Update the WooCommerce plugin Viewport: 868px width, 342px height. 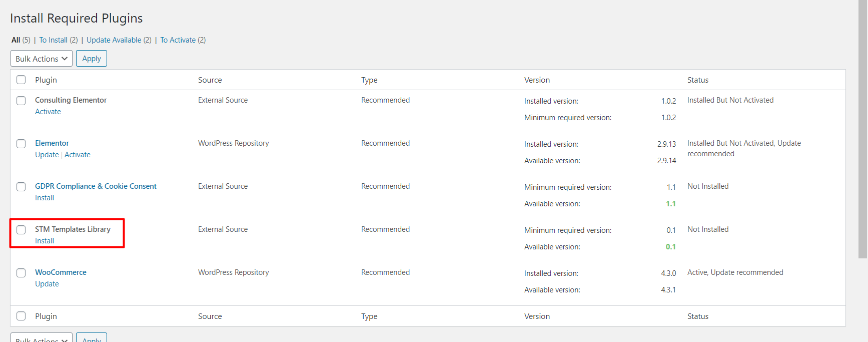point(47,284)
